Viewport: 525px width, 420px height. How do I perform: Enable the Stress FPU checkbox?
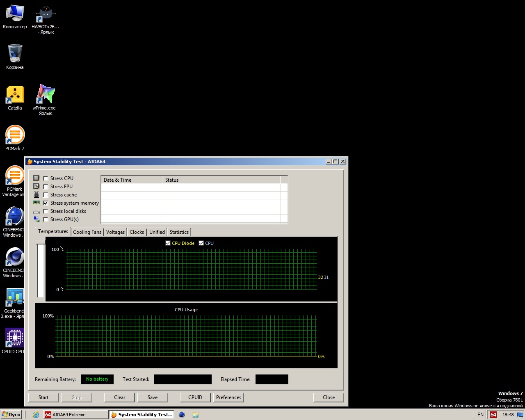(x=46, y=187)
